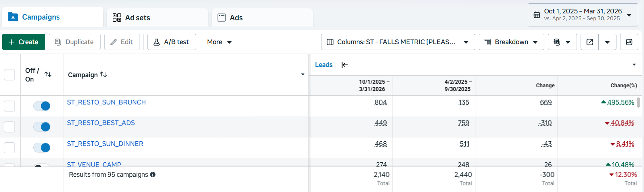Select the ST_RESTO_SUN_DINNER row checkbox
Screen dimensions: 644x192
[x=9, y=148]
